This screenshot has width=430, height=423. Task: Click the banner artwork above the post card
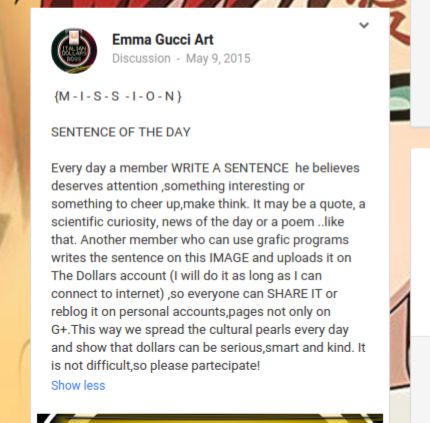tap(220, 4)
